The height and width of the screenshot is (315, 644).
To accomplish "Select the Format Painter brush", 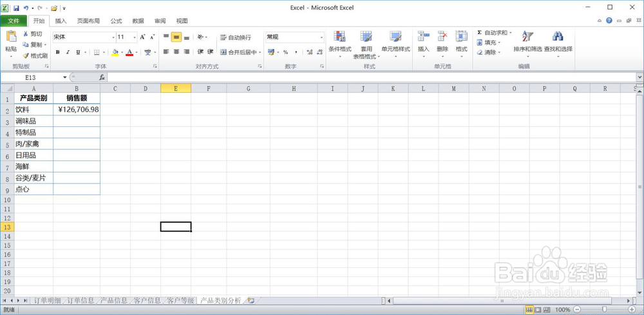I will click(26, 55).
